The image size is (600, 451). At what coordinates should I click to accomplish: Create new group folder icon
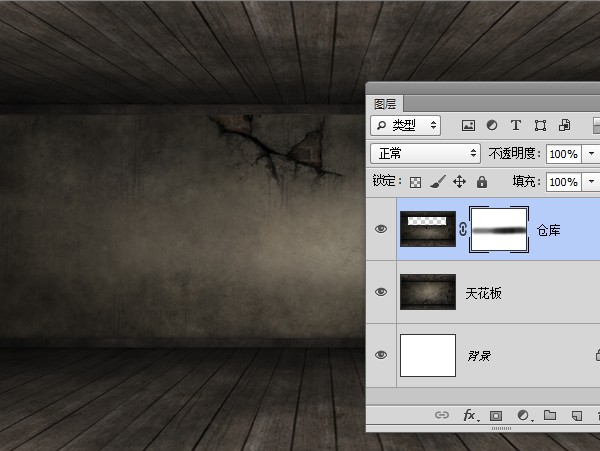[550, 415]
